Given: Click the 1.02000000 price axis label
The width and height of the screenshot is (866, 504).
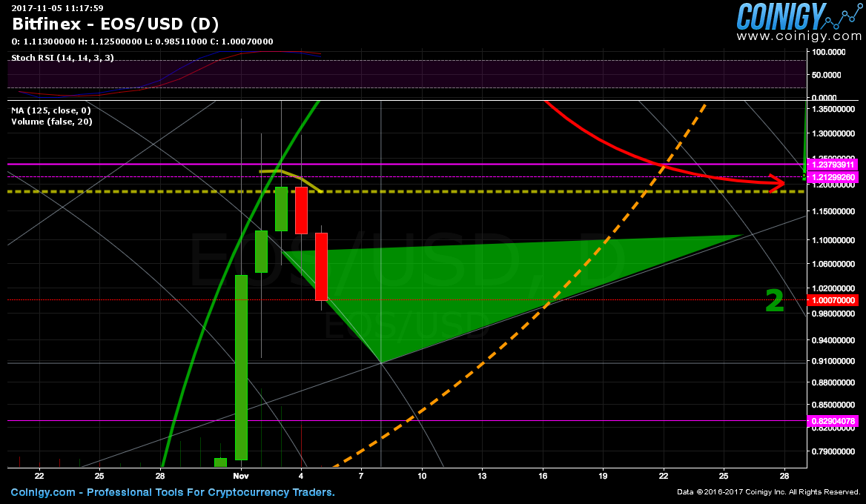Looking at the screenshot, I should tap(833, 288).
